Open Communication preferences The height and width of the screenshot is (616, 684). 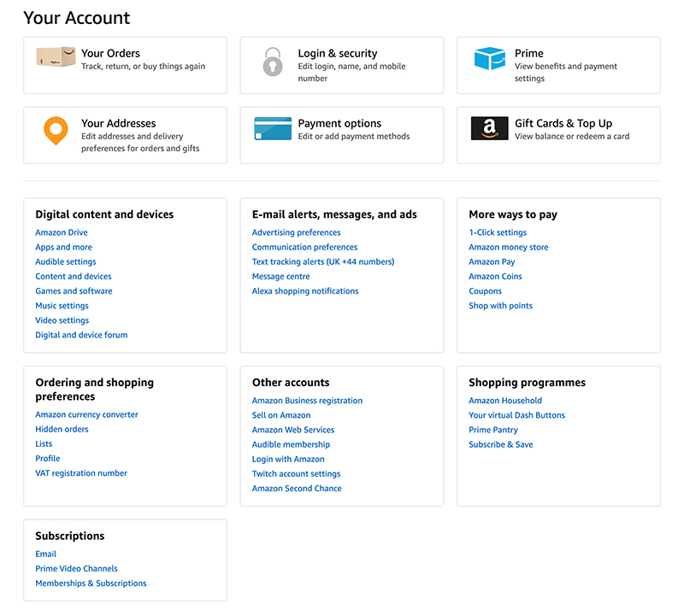pyautogui.click(x=304, y=247)
